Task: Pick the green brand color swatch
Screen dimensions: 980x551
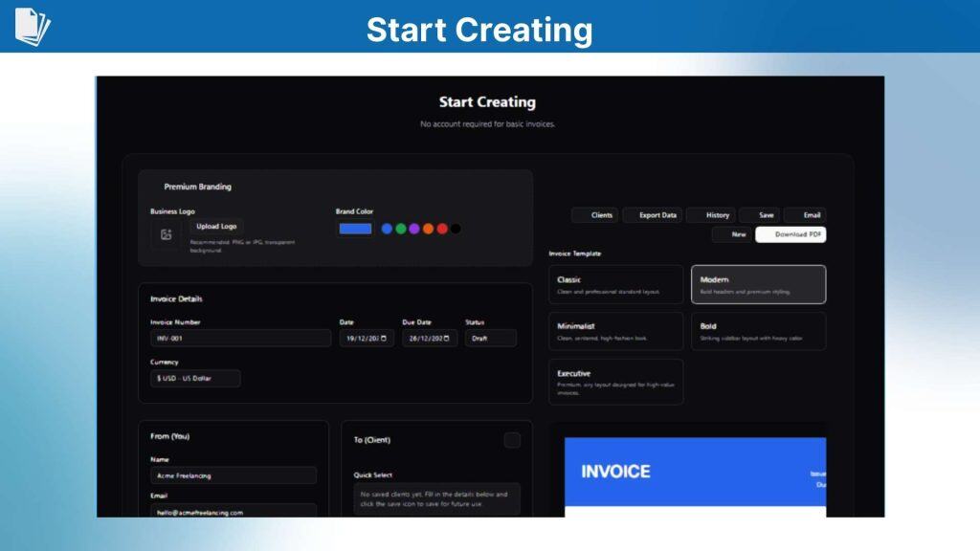Action: click(401, 229)
